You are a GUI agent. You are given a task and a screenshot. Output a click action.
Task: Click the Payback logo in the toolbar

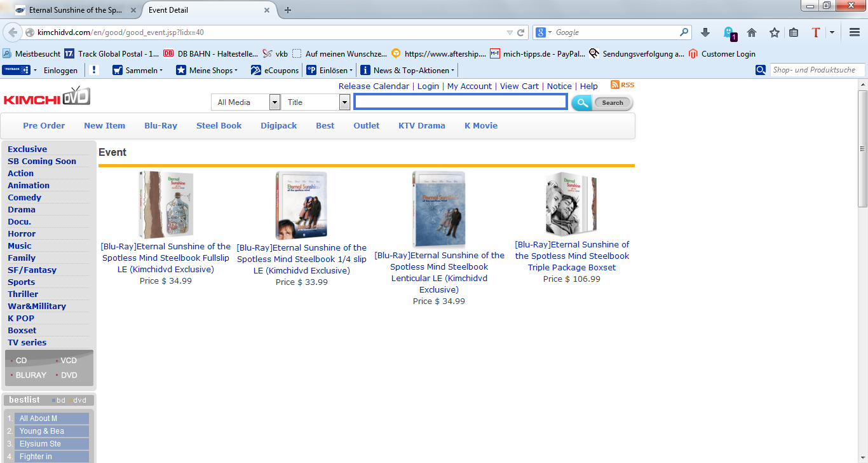click(17, 70)
